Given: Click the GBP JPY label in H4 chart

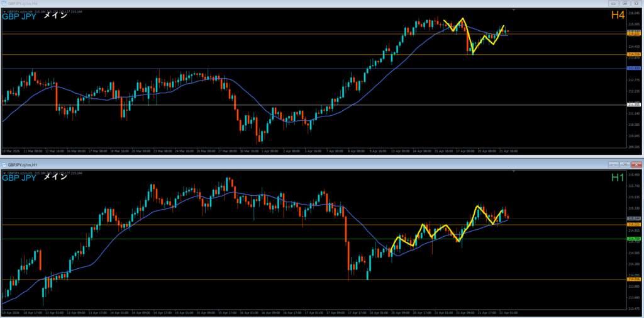Looking at the screenshot, I should point(19,17).
